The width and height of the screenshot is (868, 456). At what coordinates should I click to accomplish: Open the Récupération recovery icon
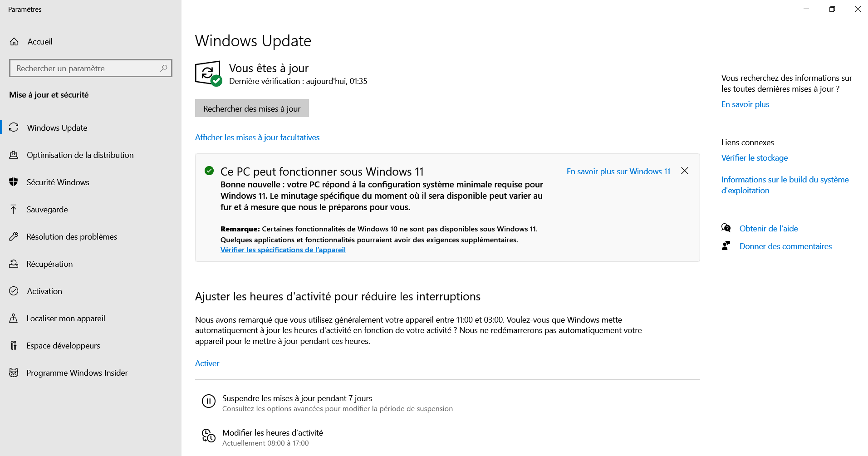click(x=14, y=264)
